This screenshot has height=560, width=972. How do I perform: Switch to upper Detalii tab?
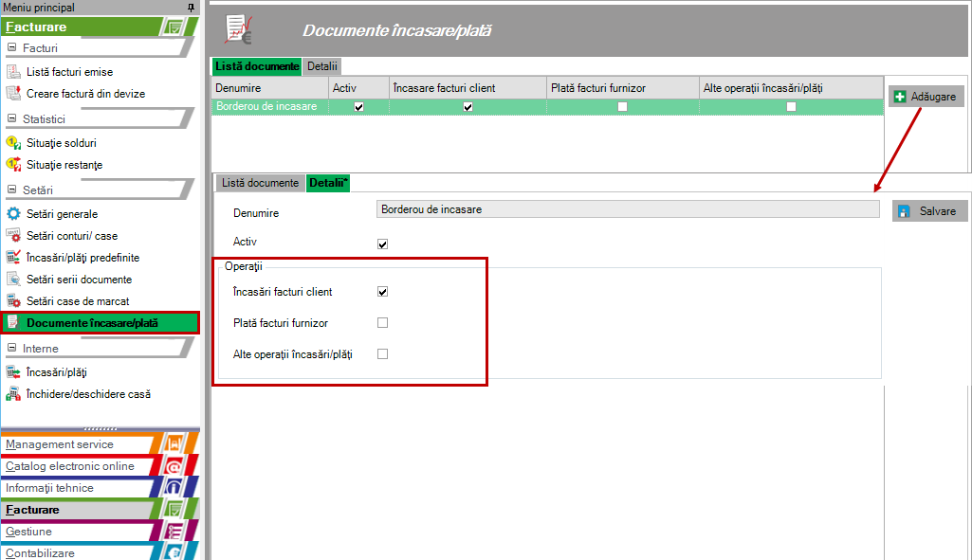tap(322, 66)
